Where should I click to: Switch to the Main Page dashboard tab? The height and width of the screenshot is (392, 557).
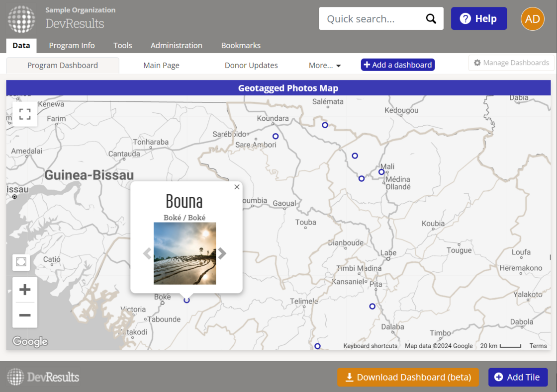[x=161, y=65]
